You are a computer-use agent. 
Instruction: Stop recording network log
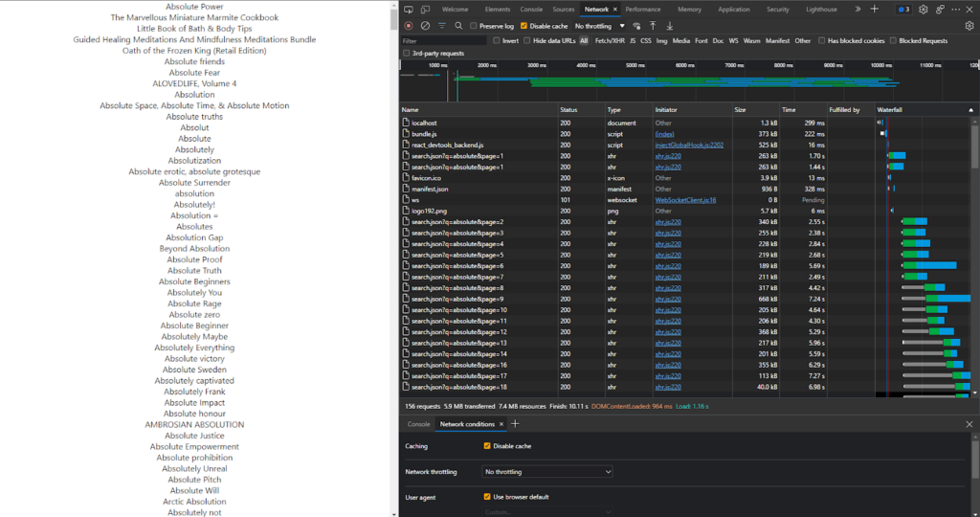coord(409,26)
